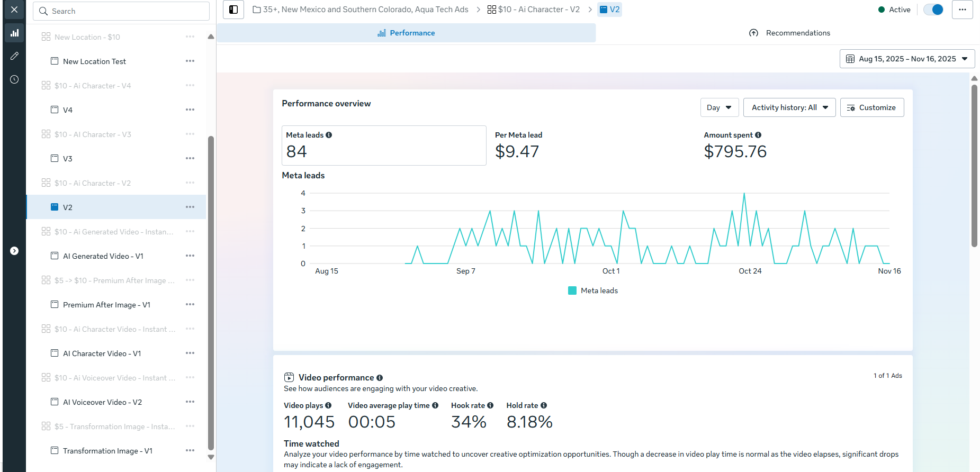Click info icon beside Hook rate
The height and width of the screenshot is (472, 980).
(x=490, y=405)
